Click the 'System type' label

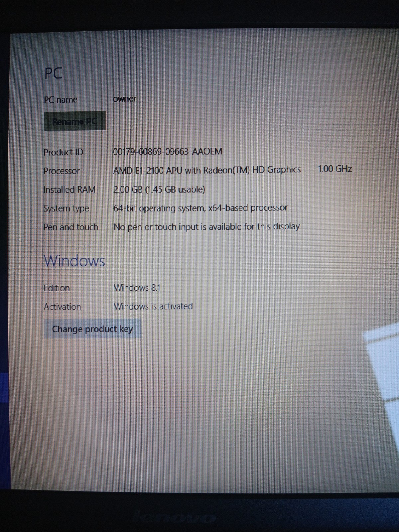tap(66, 208)
